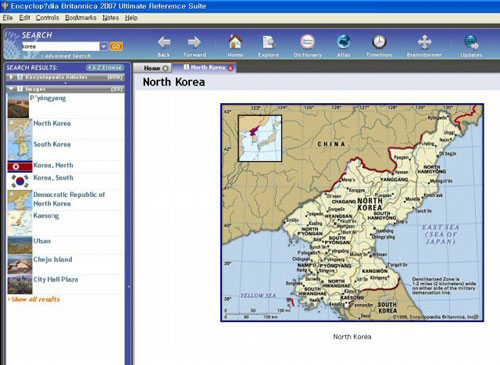The image size is (500, 365).
Task: Select the South Korea map thumbnail
Action: pyautogui.click(x=20, y=150)
